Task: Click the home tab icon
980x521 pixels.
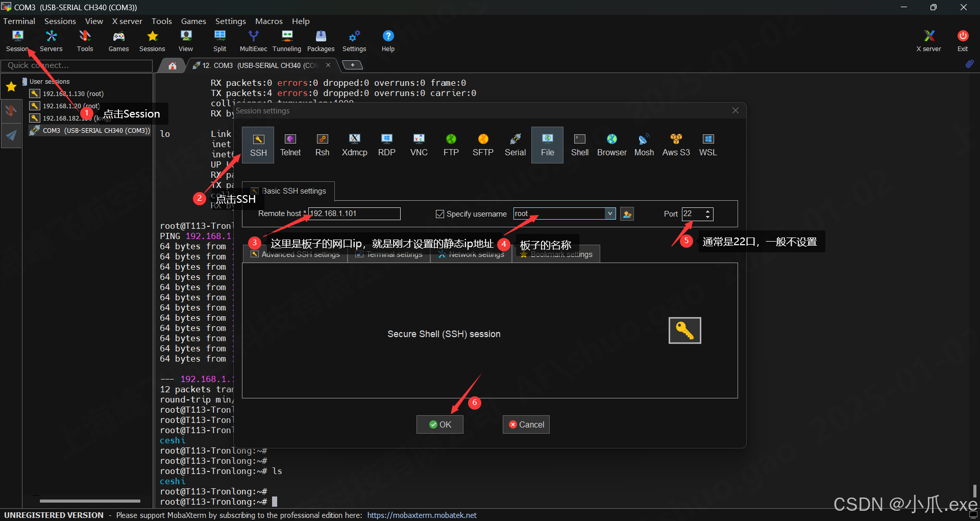Action: (173, 65)
